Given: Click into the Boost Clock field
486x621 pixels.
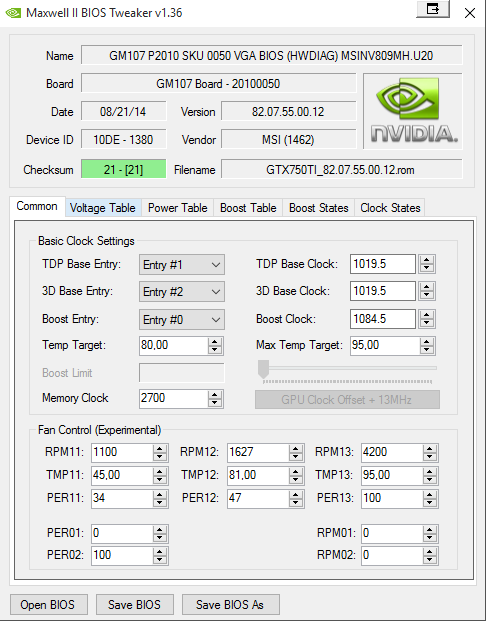Looking at the screenshot, I should (383, 319).
